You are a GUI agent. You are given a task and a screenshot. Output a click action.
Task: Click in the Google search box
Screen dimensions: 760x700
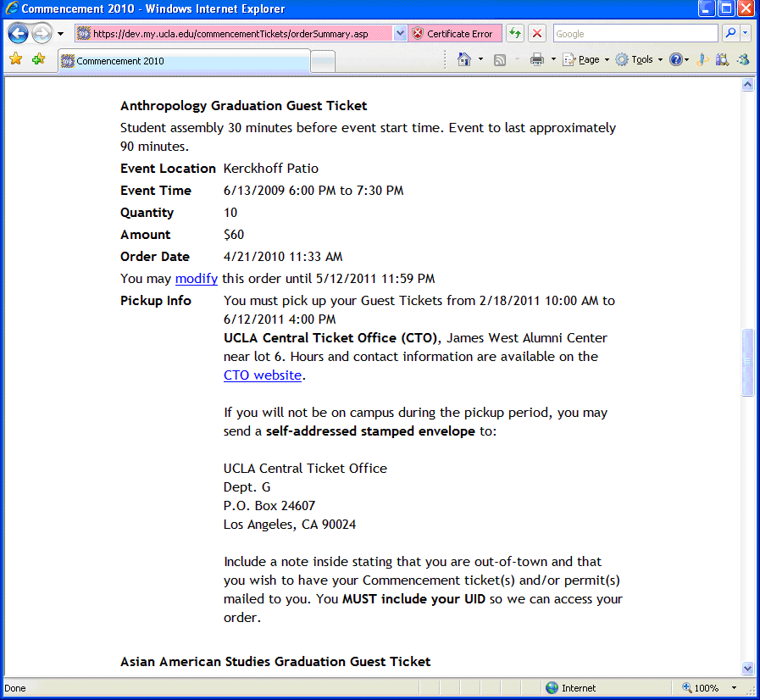[635, 34]
